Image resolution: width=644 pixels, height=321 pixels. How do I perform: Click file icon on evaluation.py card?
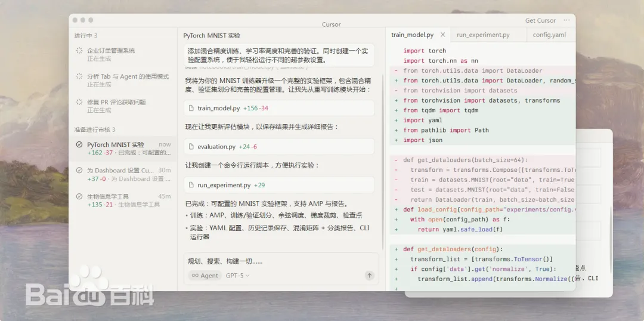click(191, 146)
